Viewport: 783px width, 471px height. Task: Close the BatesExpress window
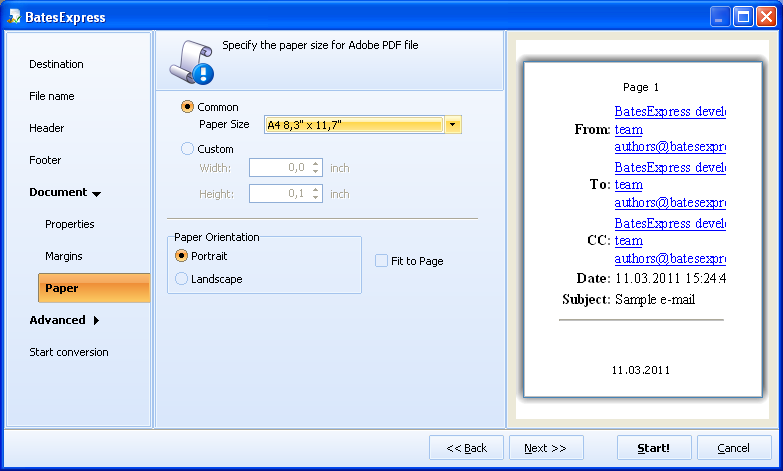pyautogui.click(x=766, y=16)
